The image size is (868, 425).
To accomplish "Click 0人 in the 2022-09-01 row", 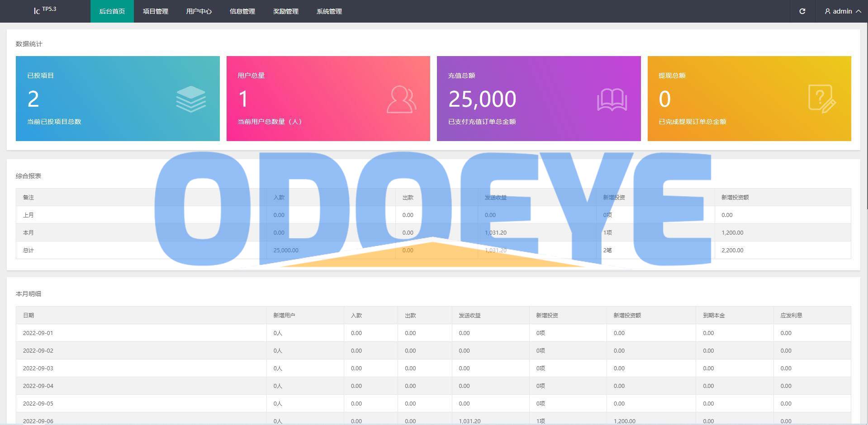I will [x=278, y=333].
